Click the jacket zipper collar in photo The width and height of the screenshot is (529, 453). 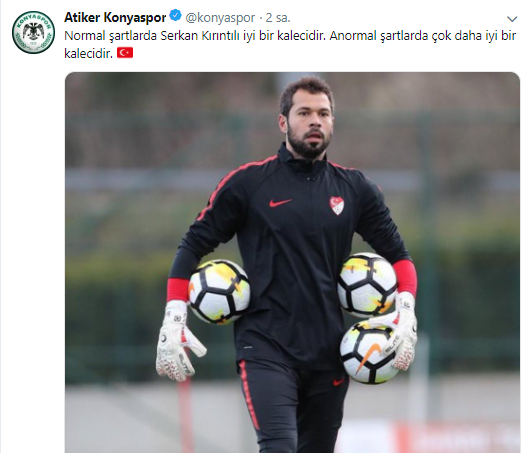click(x=305, y=164)
